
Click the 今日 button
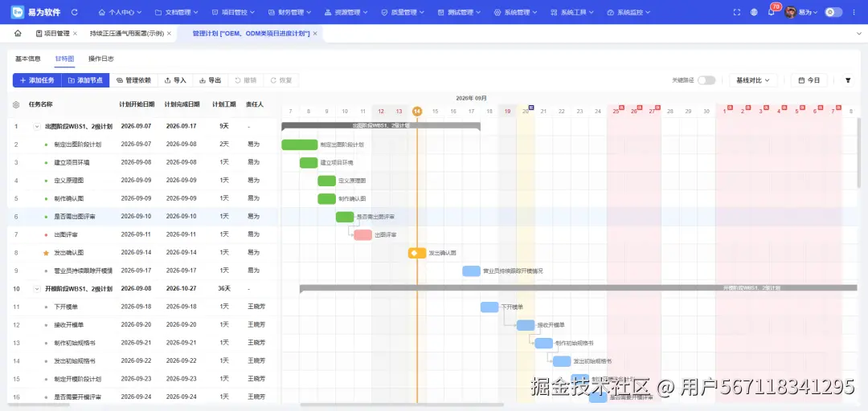coord(809,80)
